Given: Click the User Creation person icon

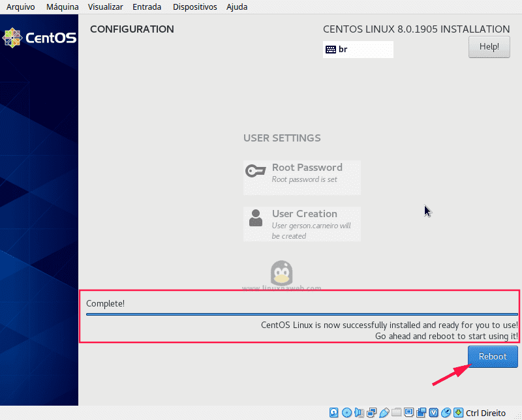Looking at the screenshot, I should tap(256, 218).
